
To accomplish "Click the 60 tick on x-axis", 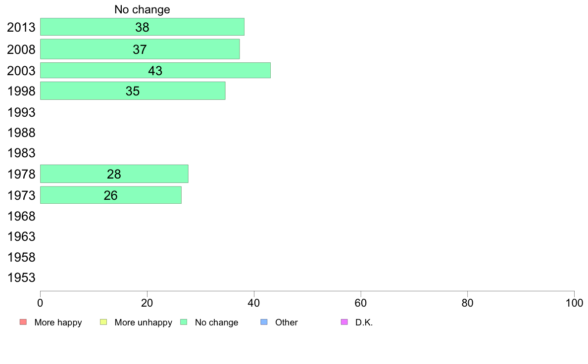I will [x=361, y=303].
